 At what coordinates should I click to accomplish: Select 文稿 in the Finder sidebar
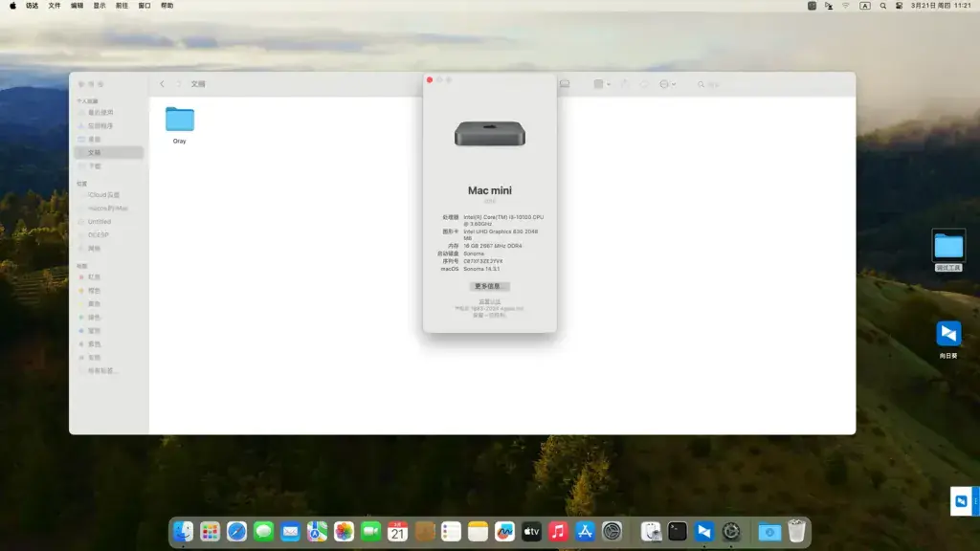[109, 152]
